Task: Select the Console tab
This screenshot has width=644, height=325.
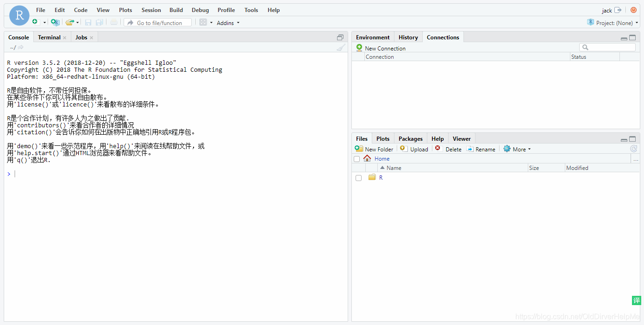Action: click(19, 37)
